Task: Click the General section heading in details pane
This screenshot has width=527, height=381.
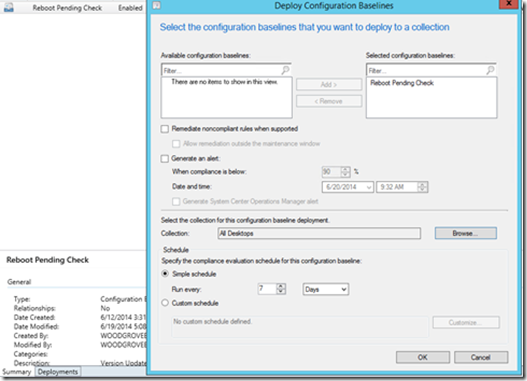Action: tap(19, 282)
